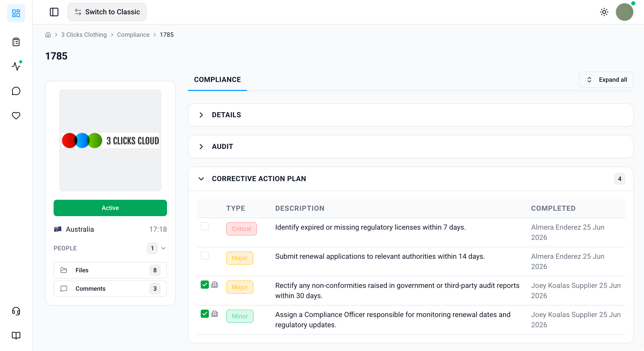Click the 1785 page heading

pos(56,56)
